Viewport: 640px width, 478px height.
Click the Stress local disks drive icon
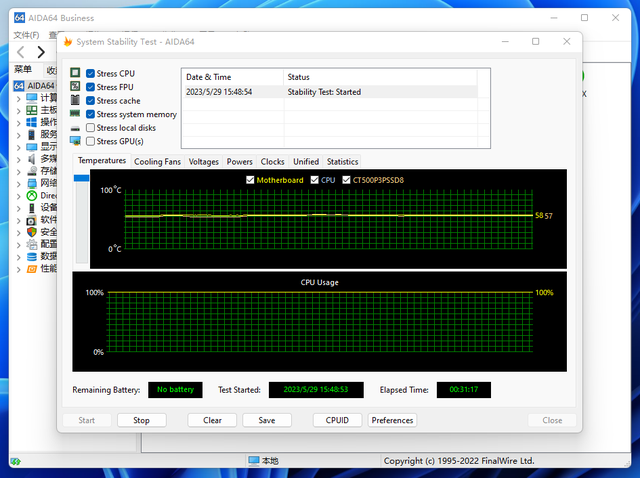pyautogui.click(x=75, y=128)
